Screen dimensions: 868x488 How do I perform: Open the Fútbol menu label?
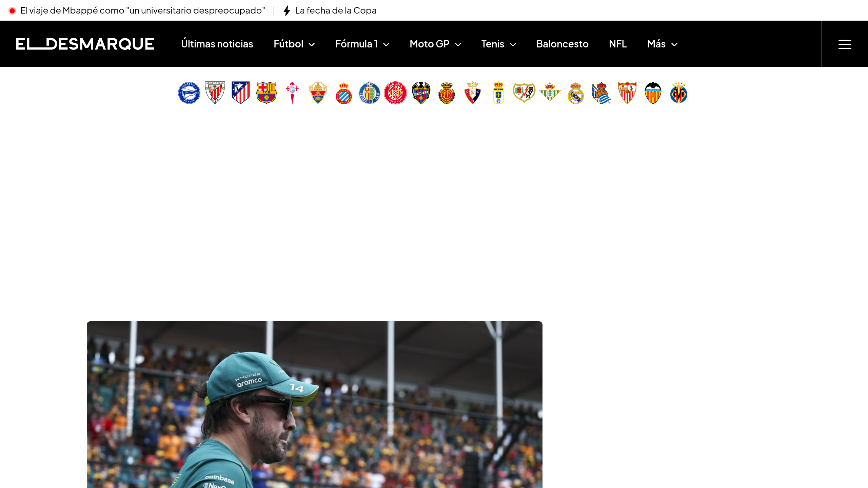289,44
